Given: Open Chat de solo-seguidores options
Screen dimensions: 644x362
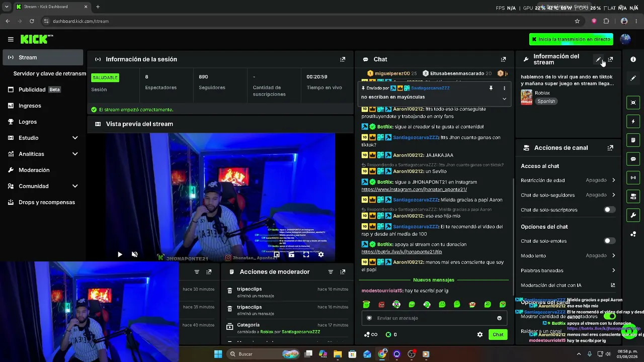Looking at the screenshot, I should tap(568, 195).
